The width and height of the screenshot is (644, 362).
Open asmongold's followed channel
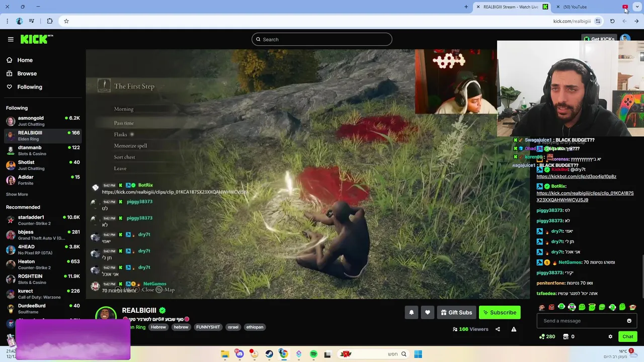(42, 121)
